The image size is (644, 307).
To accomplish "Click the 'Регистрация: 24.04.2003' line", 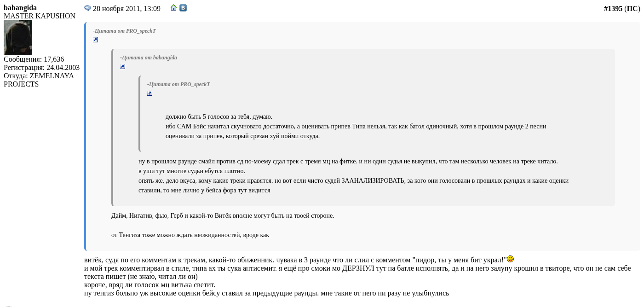I will (x=42, y=68).
